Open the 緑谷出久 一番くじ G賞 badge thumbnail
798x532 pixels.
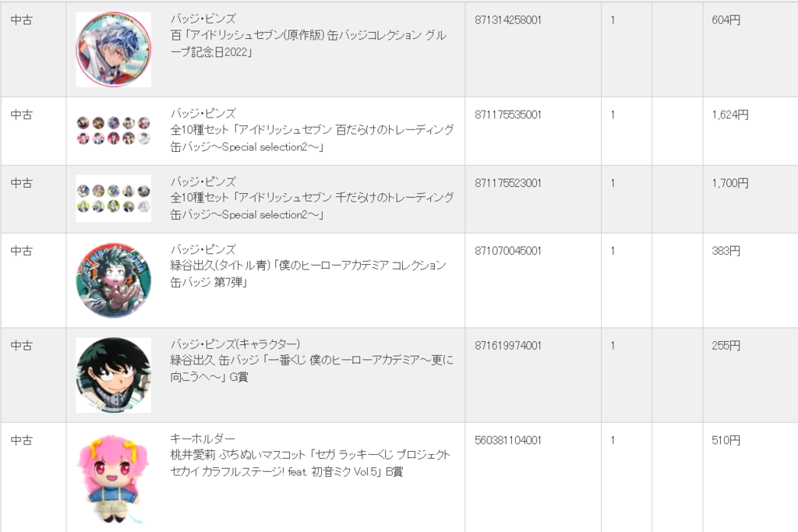114,375
